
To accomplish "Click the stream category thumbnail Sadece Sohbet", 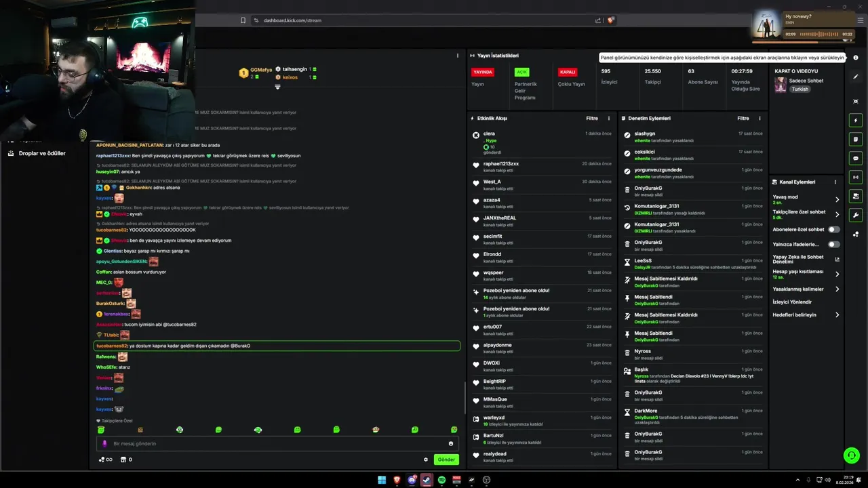I will [781, 84].
